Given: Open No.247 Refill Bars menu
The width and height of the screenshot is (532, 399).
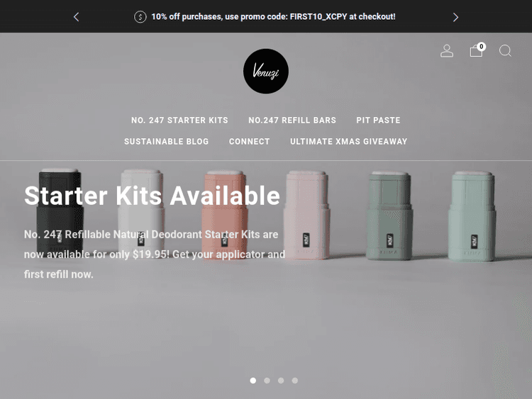Looking at the screenshot, I should 292,120.
